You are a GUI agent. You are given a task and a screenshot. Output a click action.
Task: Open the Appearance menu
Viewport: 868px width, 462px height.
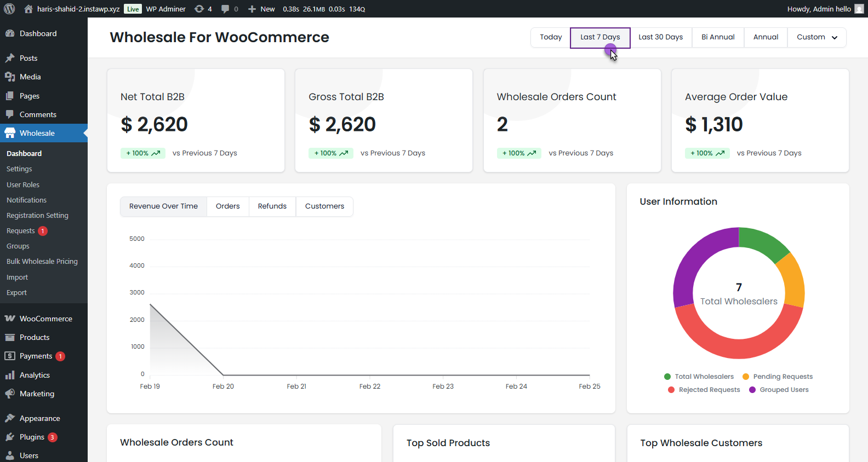pos(39,418)
